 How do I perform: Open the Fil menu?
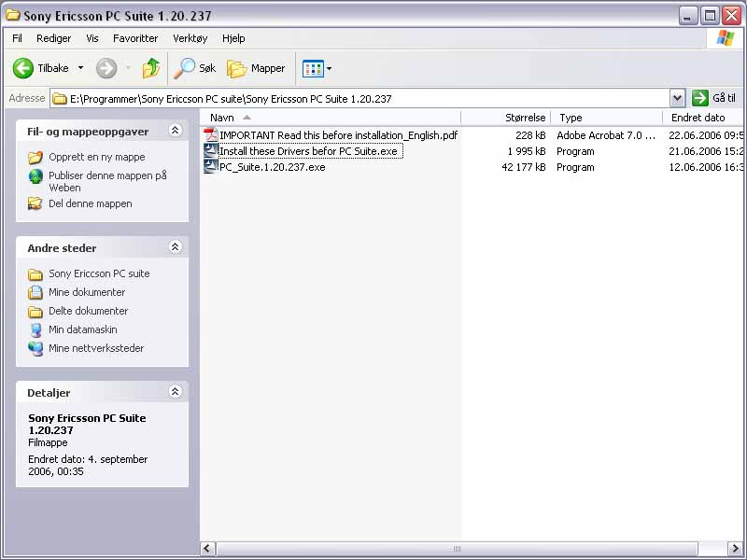point(17,38)
